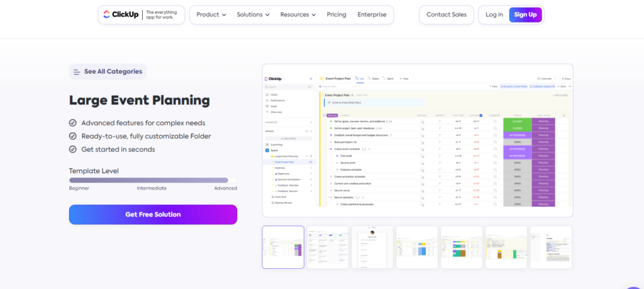Viewport: 644px width, 289px height.
Task: Select the fourth thumbnail with blue and yellow columns
Action: 417,247
